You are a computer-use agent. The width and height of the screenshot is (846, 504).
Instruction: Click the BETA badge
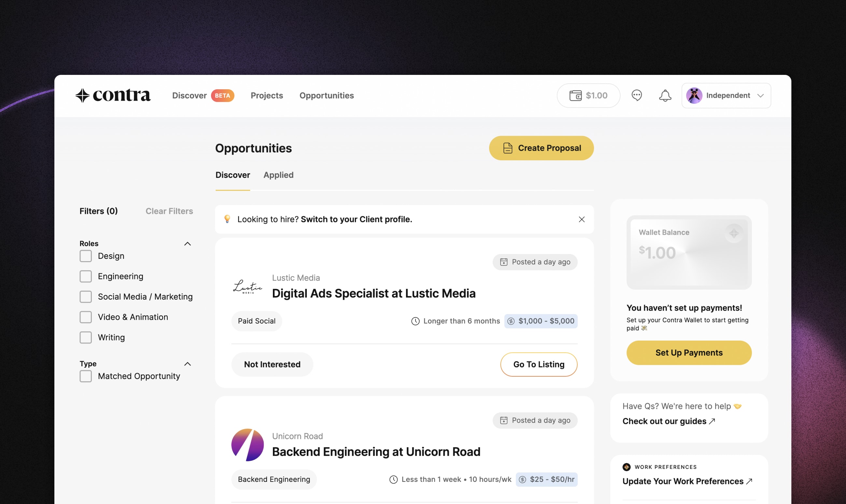tap(222, 95)
